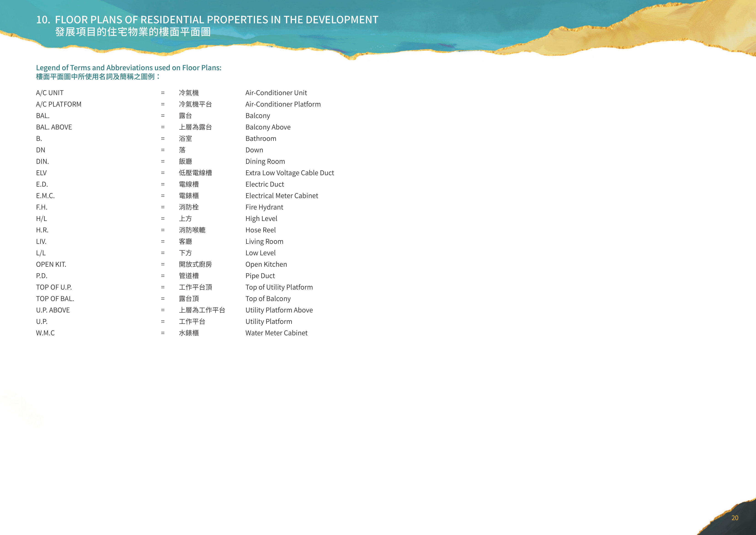Click the text 'Air-Conditioner Platform'
This screenshot has width=756, height=535.
click(x=283, y=104)
